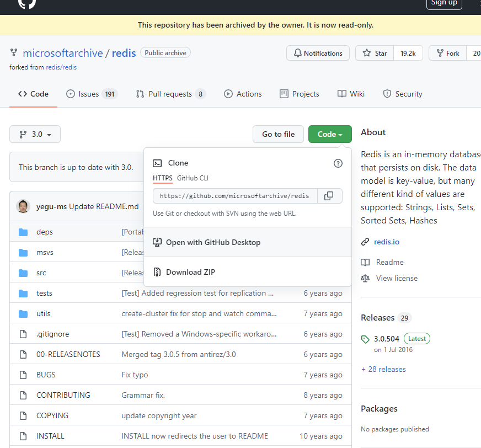481x448 pixels.
Task: Click the utils folder icon
Action: click(x=23, y=313)
